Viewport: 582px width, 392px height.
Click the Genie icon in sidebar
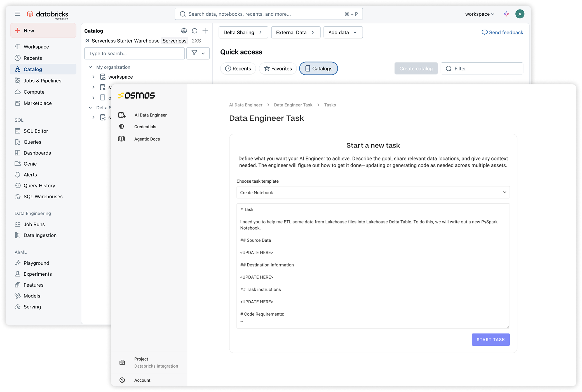point(18,164)
